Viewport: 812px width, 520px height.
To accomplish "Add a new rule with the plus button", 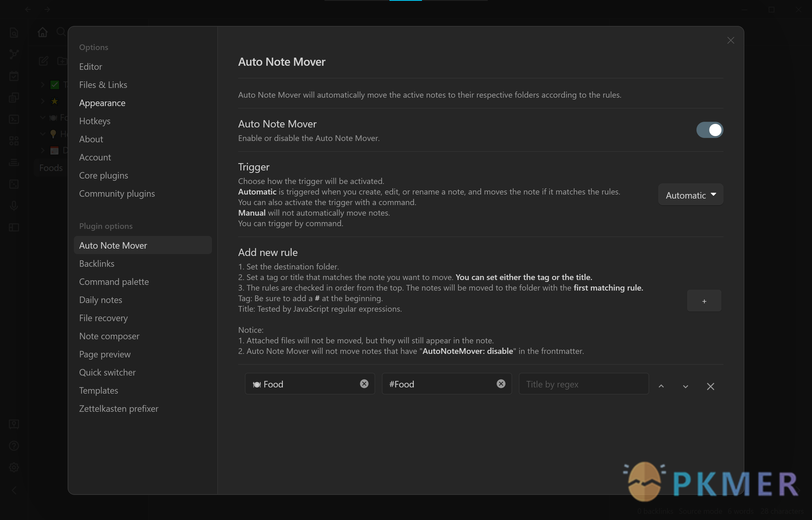I will 704,301.
